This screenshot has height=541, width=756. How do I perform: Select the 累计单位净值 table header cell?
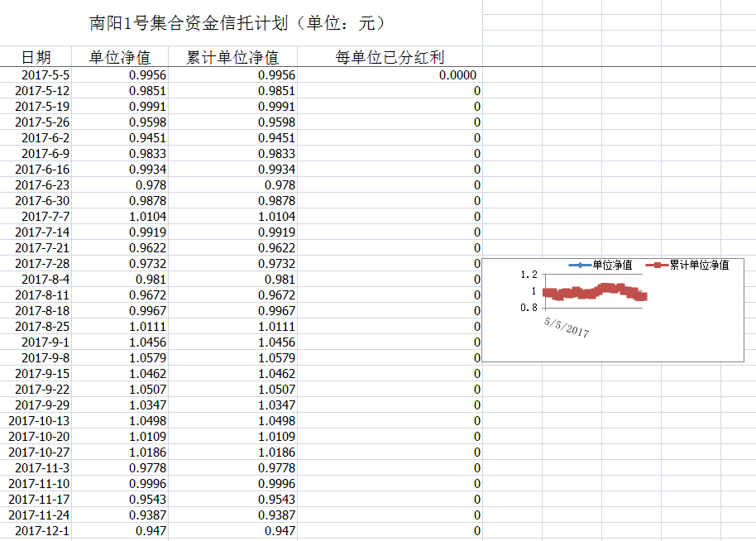click(x=232, y=57)
